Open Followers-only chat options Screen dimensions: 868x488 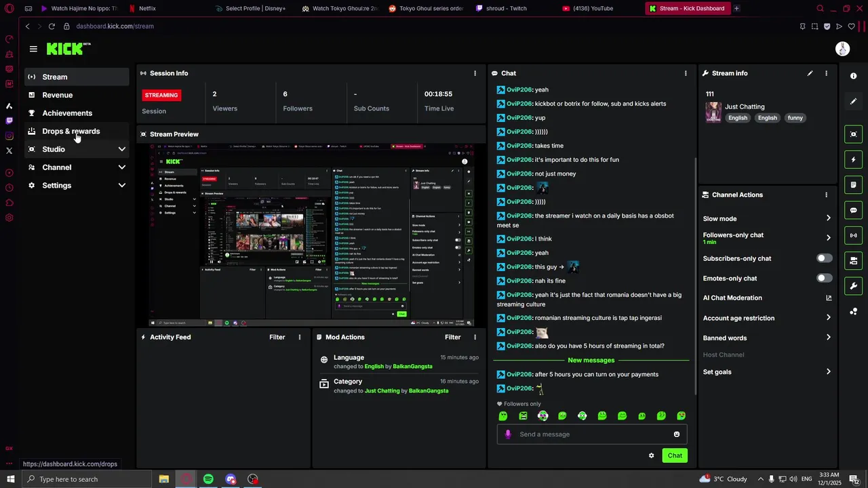767,238
